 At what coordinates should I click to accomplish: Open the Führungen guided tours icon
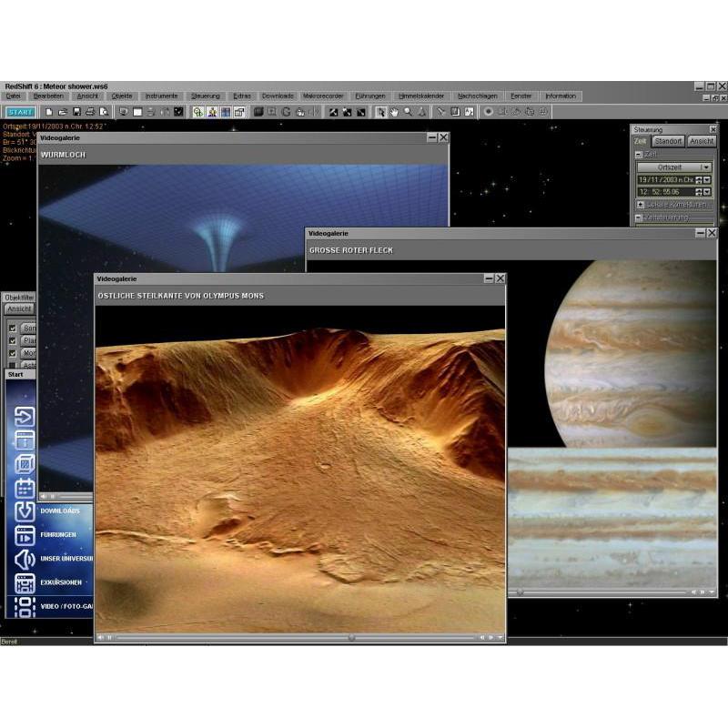[x=25, y=535]
